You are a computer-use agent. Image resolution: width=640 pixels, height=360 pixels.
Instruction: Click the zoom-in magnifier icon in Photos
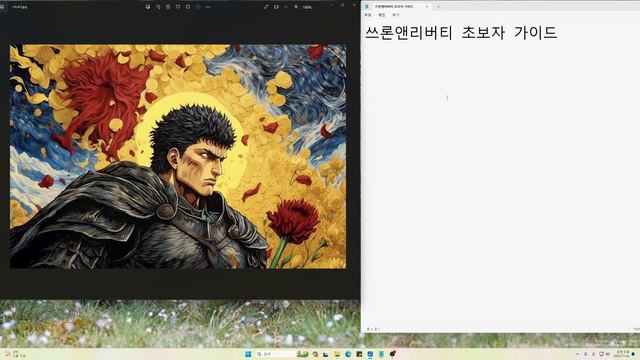pyautogui.click(x=296, y=7)
